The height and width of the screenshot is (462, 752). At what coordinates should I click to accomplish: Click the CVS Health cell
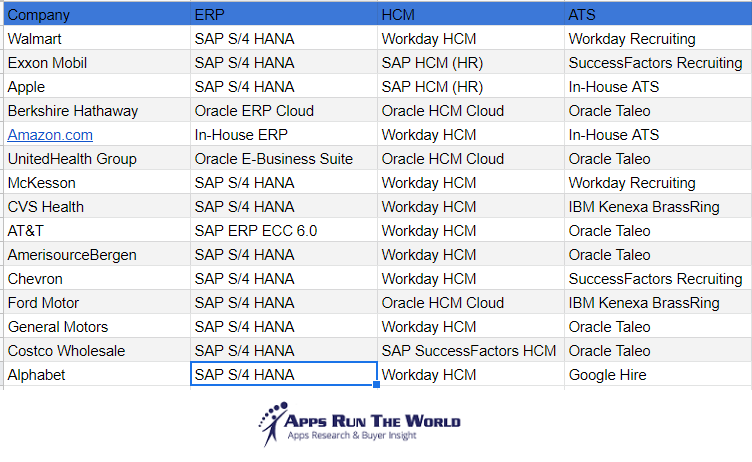point(97,206)
